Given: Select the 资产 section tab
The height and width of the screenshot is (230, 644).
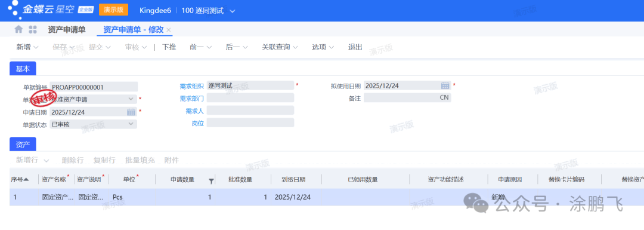Looking at the screenshot, I should click(x=23, y=144).
